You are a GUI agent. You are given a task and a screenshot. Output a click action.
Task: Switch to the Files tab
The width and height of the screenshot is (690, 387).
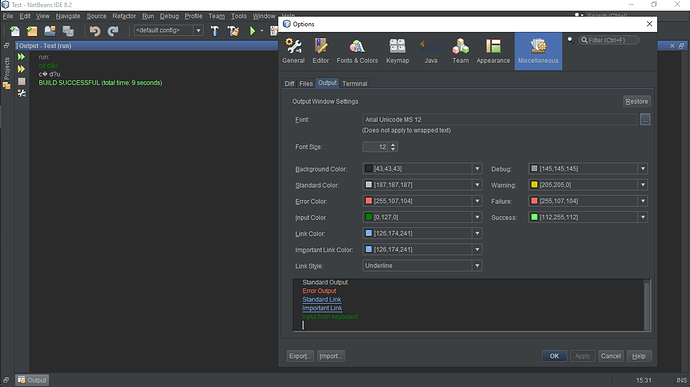(306, 84)
